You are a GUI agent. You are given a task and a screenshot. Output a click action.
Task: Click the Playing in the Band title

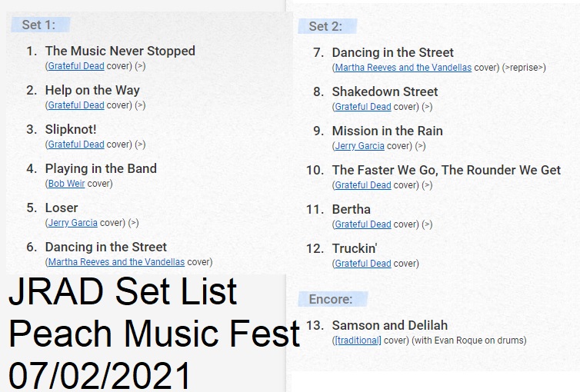[x=101, y=169]
